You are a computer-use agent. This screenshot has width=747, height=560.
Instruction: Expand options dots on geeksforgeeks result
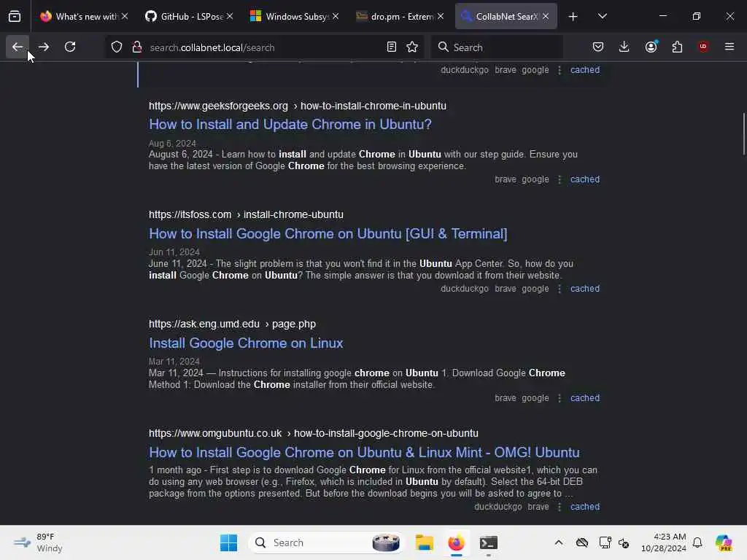pos(560,179)
